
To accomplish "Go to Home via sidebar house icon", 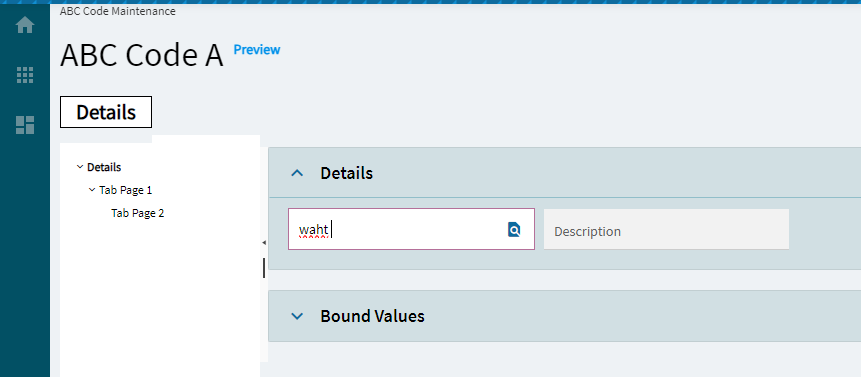I will 25,25.
